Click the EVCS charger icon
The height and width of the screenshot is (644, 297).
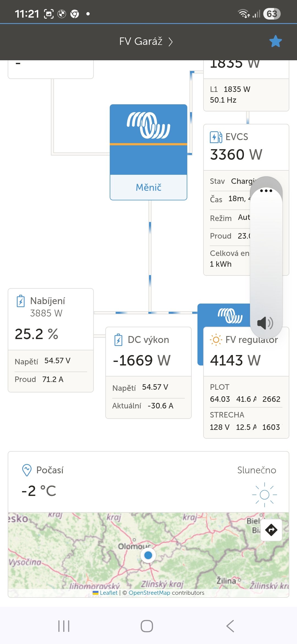(x=216, y=137)
